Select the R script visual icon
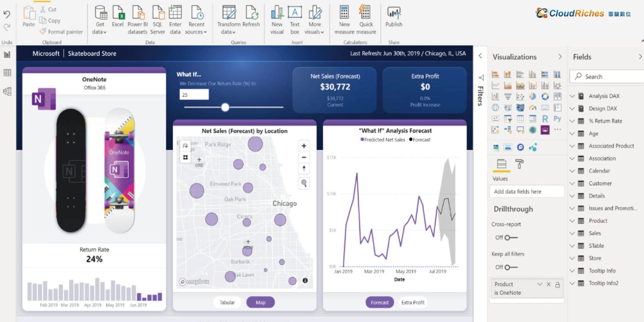The image size is (644, 322). 545,119
